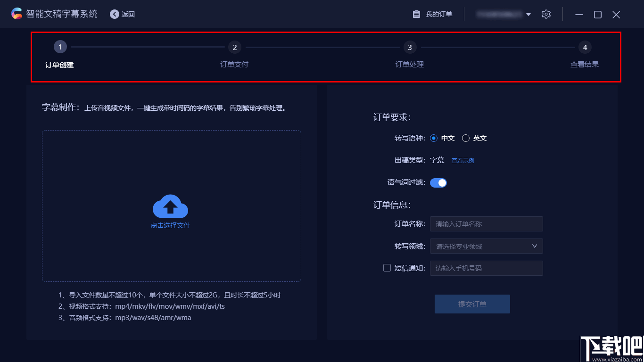
Task: Click the step 2 circle for 订单支付
Action: [234, 47]
